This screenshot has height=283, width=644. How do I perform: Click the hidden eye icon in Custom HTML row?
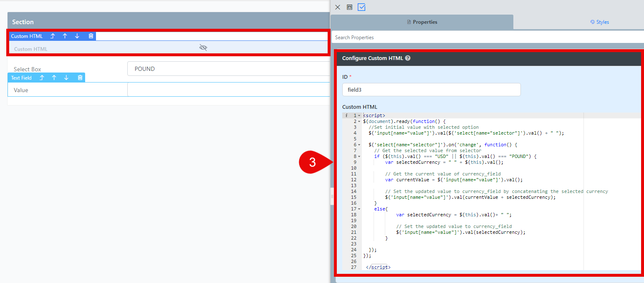pyautogui.click(x=203, y=48)
